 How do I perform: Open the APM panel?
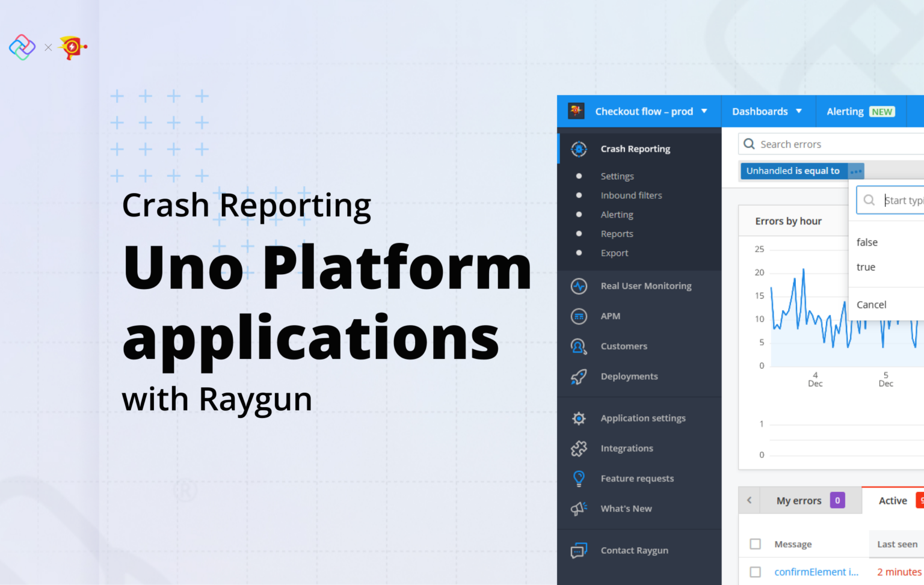pos(610,316)
